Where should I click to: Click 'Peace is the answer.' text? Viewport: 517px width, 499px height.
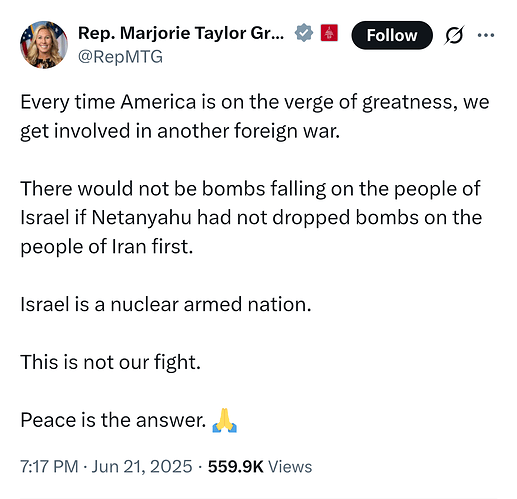[x=113, y=420]
